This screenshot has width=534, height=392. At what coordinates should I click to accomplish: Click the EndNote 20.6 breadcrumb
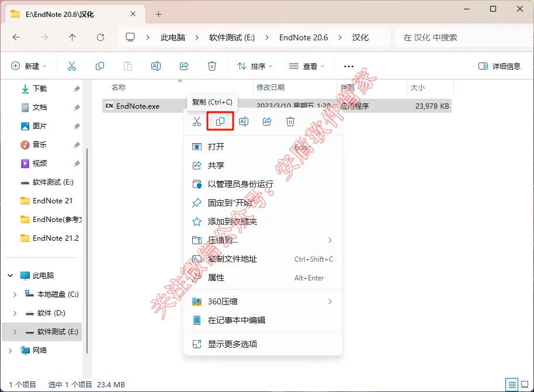tap(303, 37)
